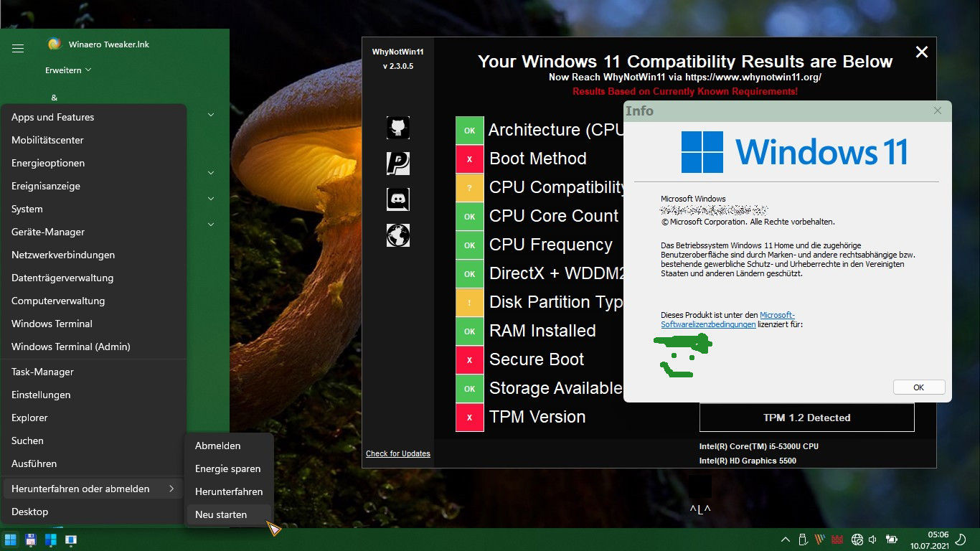Click the Windows Start button on taskbar
The image size is (980, 551).
tap(11, 540)
